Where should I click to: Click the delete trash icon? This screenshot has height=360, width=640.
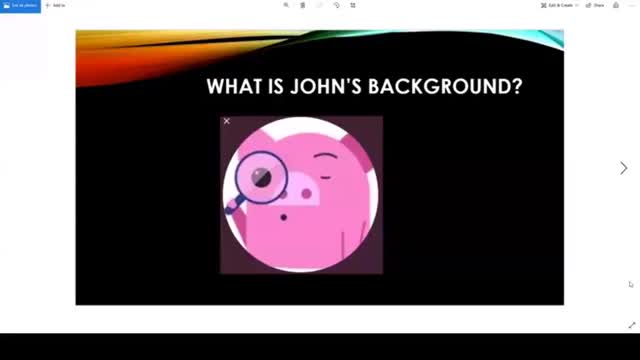pos(303,5)
